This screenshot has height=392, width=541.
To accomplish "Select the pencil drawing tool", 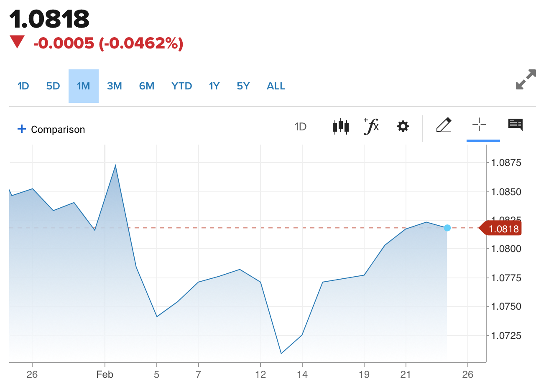I will point(443,125).
